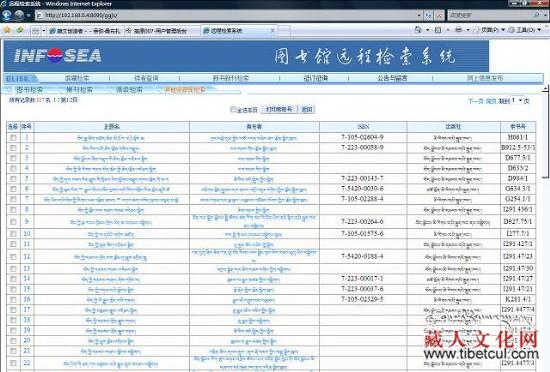Tick the checkbox for row 1
Screen dimensions: 550x372
coord(13,138)
